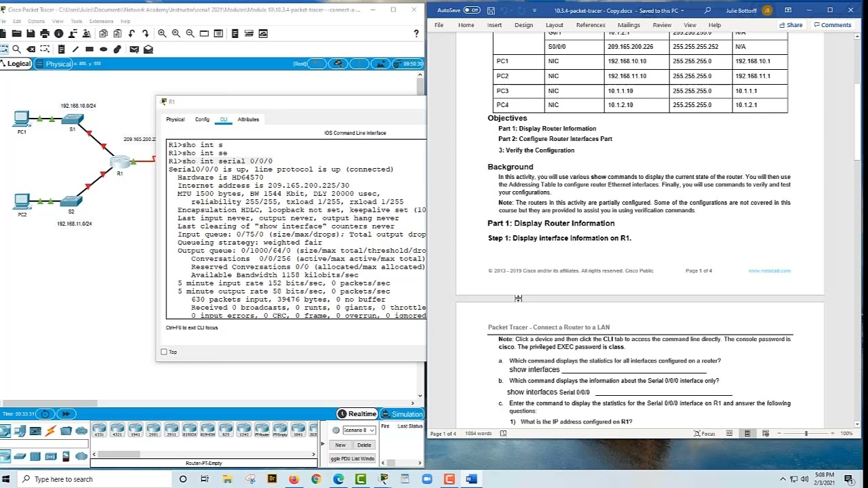Click the Delete scenario button
The width and height of the screenshot is (868, 488).
tap(364, 445)
